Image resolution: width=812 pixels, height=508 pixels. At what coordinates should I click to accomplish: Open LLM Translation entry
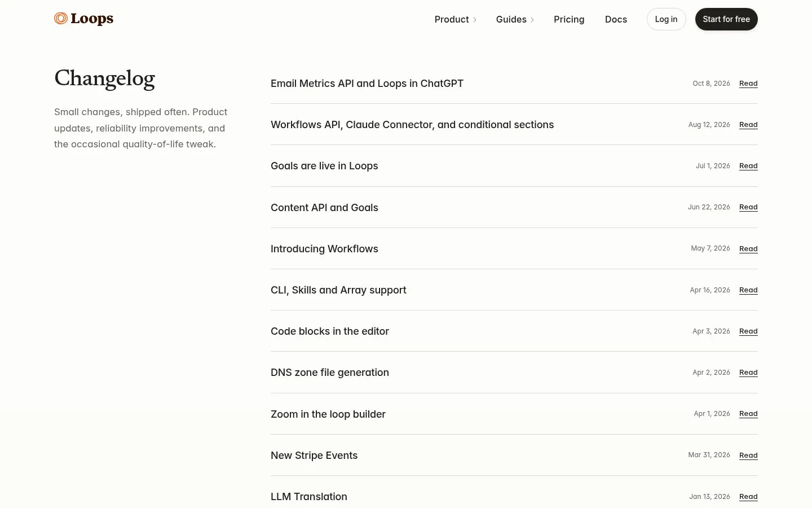point(309,497)
